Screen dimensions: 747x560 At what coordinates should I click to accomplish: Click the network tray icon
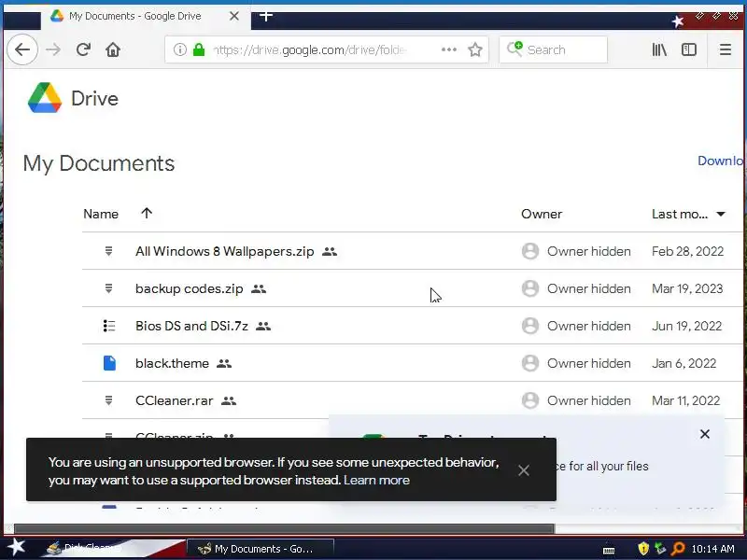[x=660, y=549]
